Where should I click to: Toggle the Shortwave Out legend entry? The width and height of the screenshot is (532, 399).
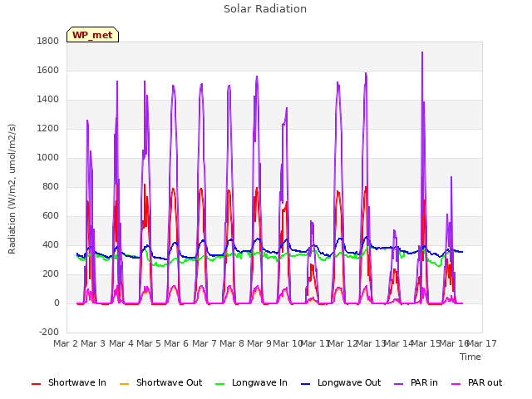160,382
